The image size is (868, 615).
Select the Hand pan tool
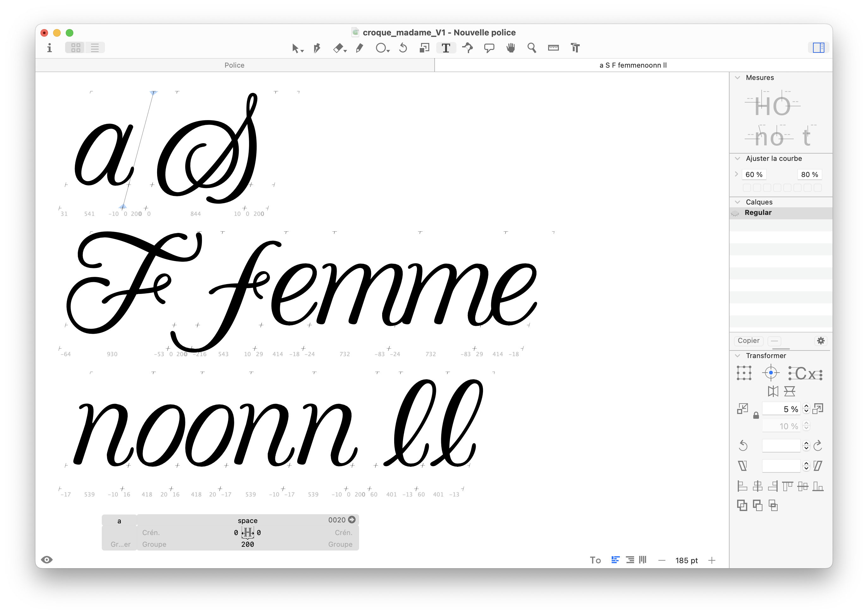(x=510, y=48)
